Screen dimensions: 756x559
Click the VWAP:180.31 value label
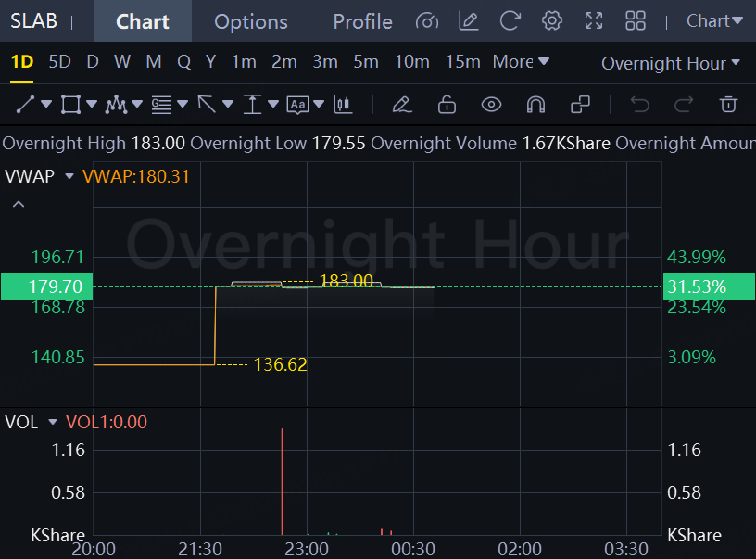pos(136,176)
